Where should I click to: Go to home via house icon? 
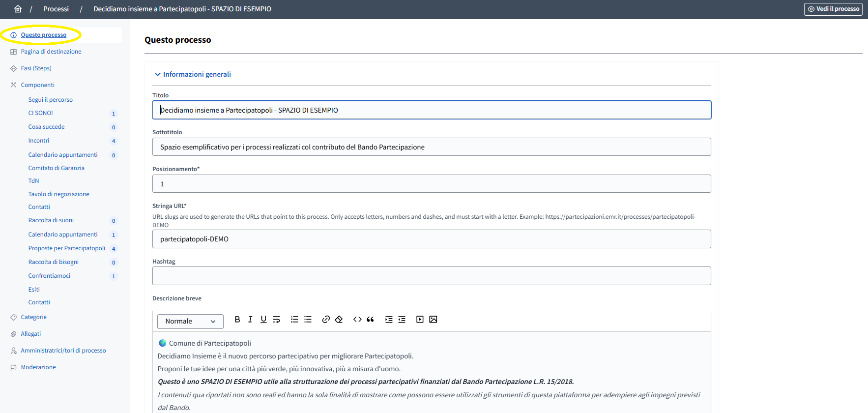click(18, 9)
